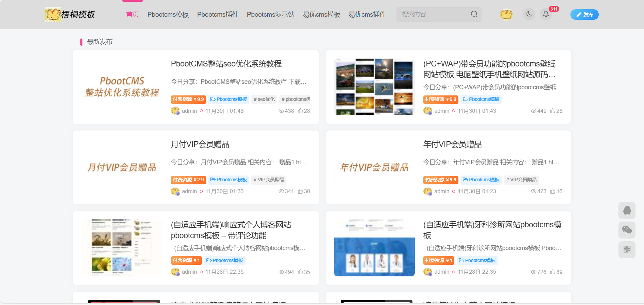The image size is (644, 305).
Task: Go to 首页 nav item
Action: tap(132, 14)
